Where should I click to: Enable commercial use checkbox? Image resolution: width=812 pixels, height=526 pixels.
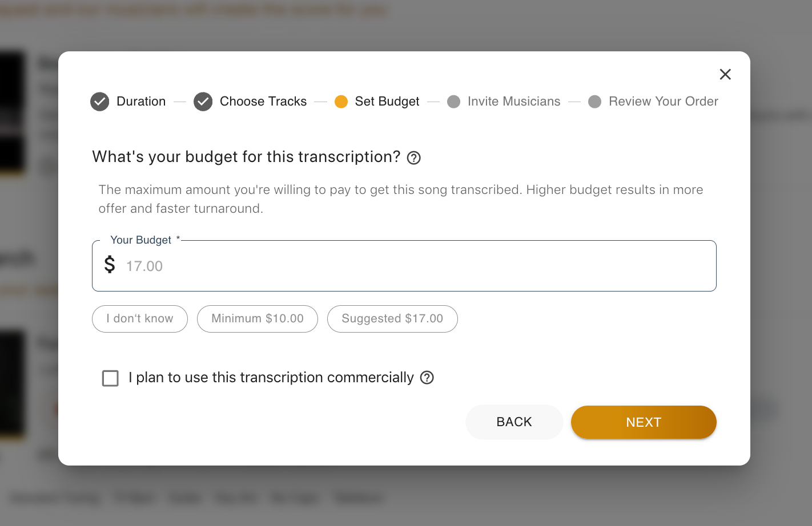(x=110, y=378)
